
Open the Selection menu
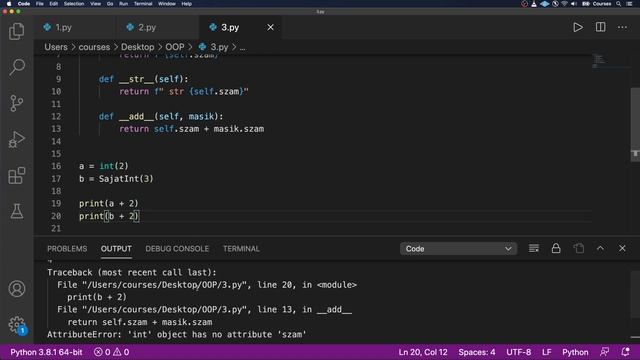tap(74, 4)
